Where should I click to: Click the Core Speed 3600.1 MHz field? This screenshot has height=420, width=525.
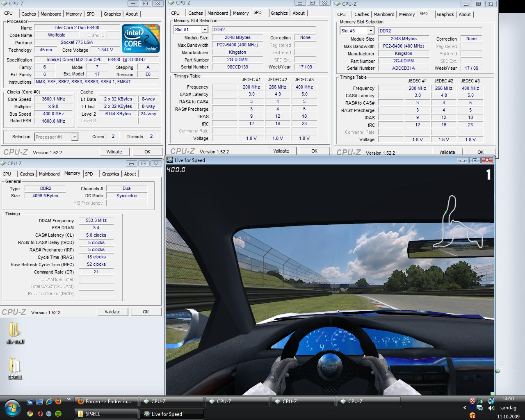(53, 99)
